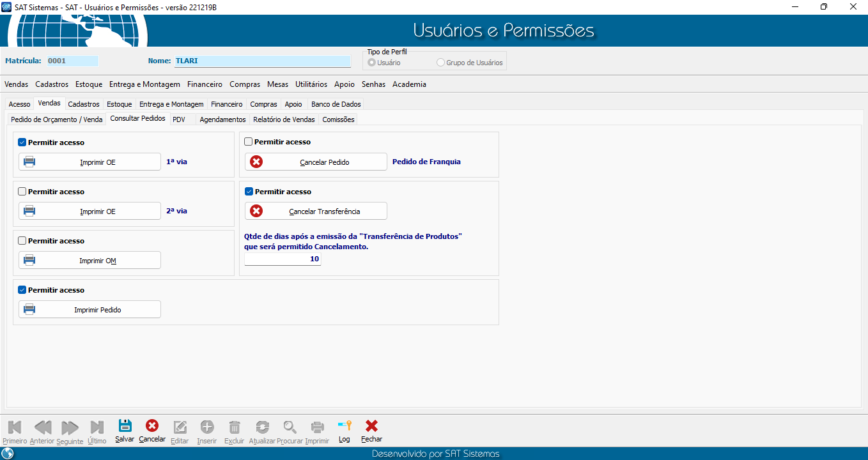Image resolution: width=868 pixels, height=460 pixels.
Task: Click the red Cancelar icon in bottom toolbar
Action: click(x=152, y=426)
